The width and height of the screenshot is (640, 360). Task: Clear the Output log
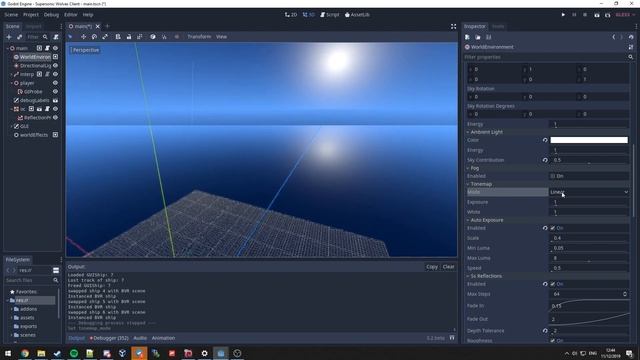(x=448, y=267)
